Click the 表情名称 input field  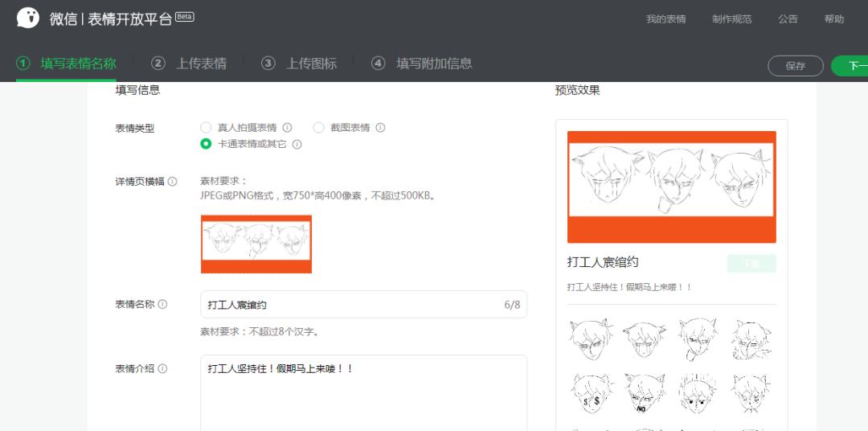(x=364, y=305)
